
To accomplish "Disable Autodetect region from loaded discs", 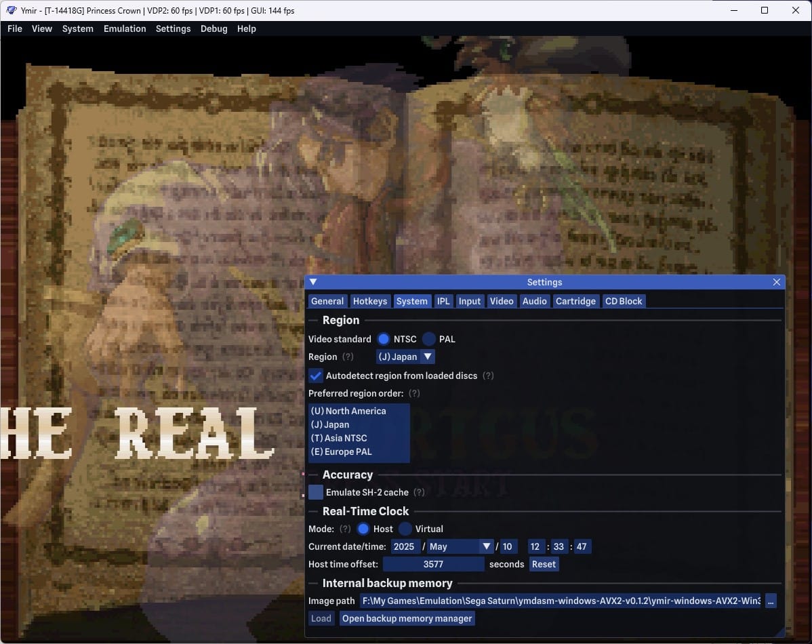I will (x=316, y=376).
